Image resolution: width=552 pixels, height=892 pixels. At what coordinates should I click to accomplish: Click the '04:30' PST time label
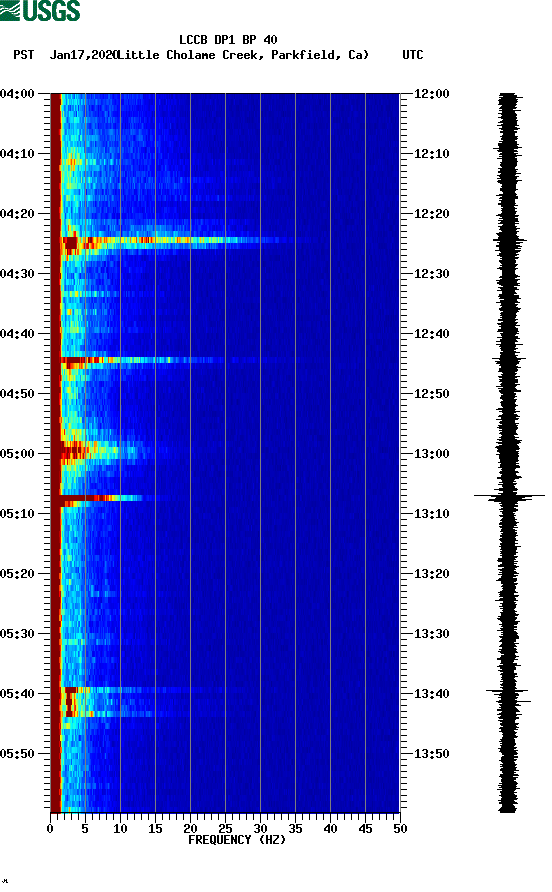17,274
